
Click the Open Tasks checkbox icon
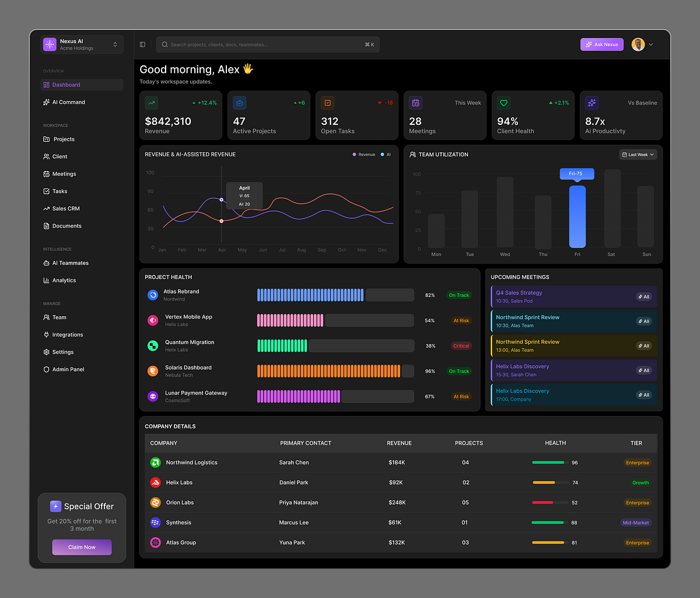[x=328, y=103]
